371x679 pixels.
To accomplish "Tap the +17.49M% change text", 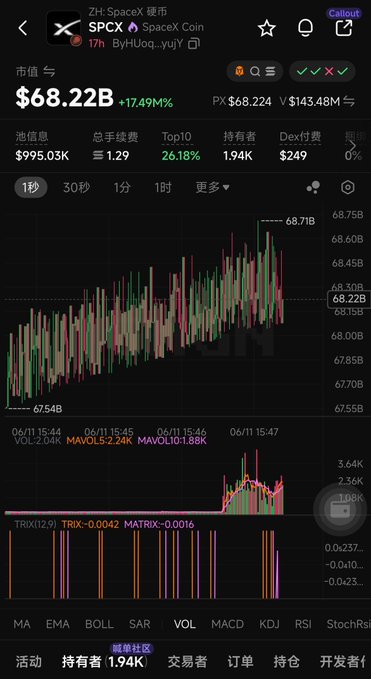I will coord(145,103).
